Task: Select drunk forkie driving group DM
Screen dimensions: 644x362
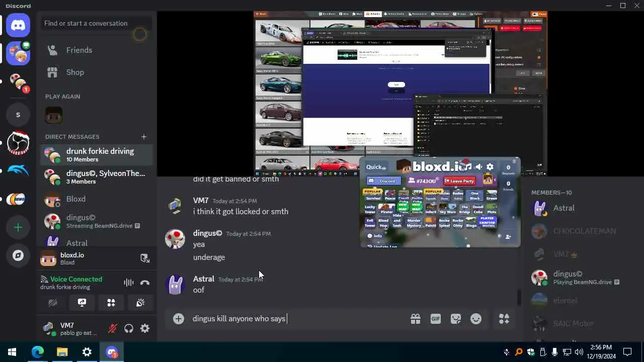Action: pos(97,155)
